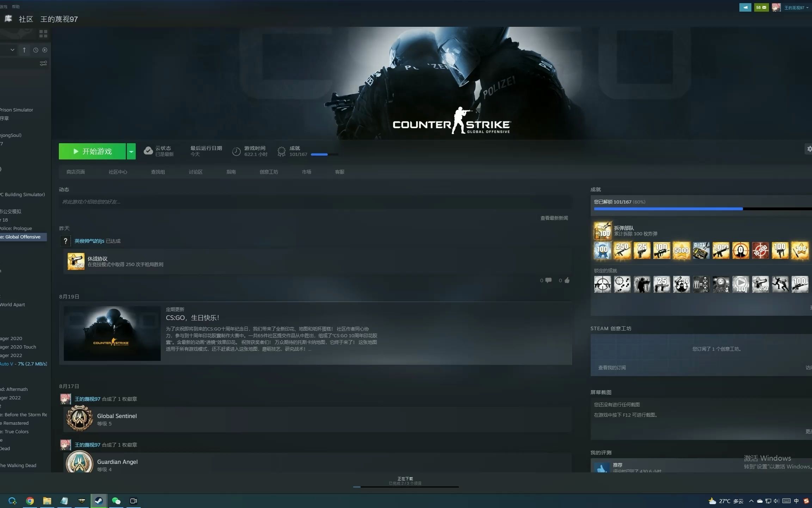Open the 市场 tab
812x508 pixels.
click(x=307, y=172)
